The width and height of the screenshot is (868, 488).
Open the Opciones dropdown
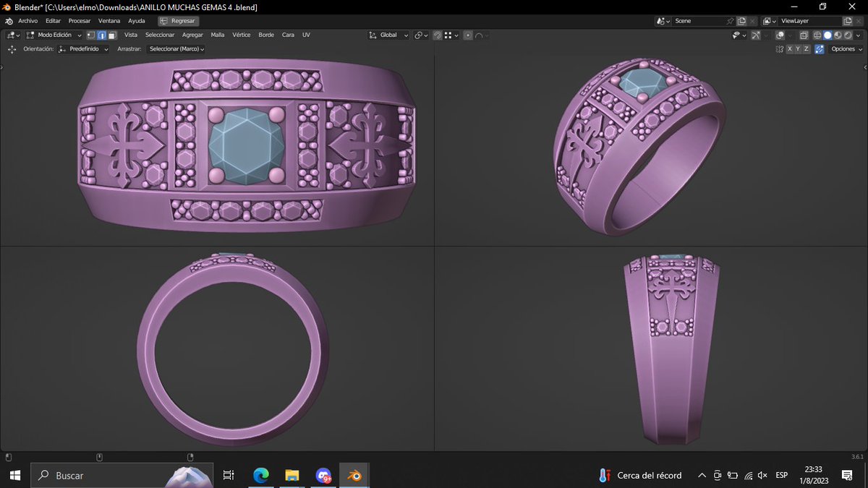coord(846,49)
